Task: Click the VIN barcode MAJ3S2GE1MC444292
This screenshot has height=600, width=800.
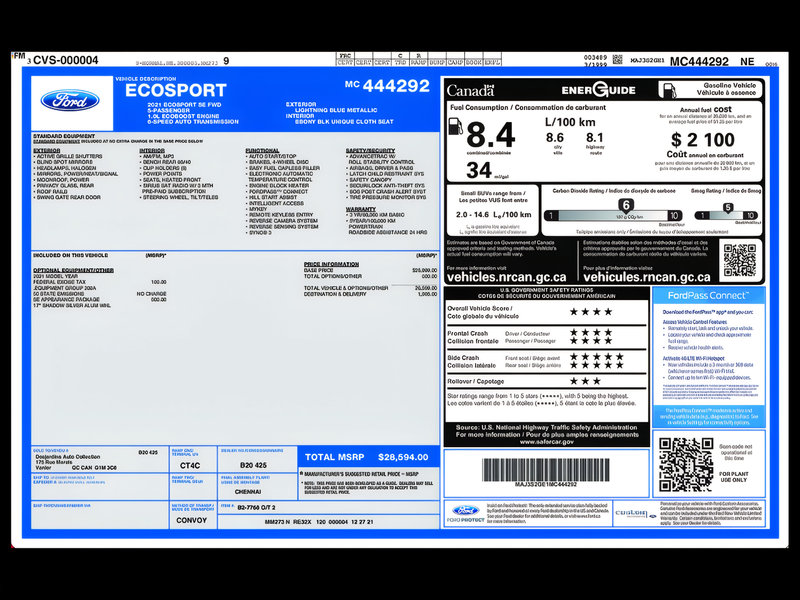Action: (x=545, y=470)
